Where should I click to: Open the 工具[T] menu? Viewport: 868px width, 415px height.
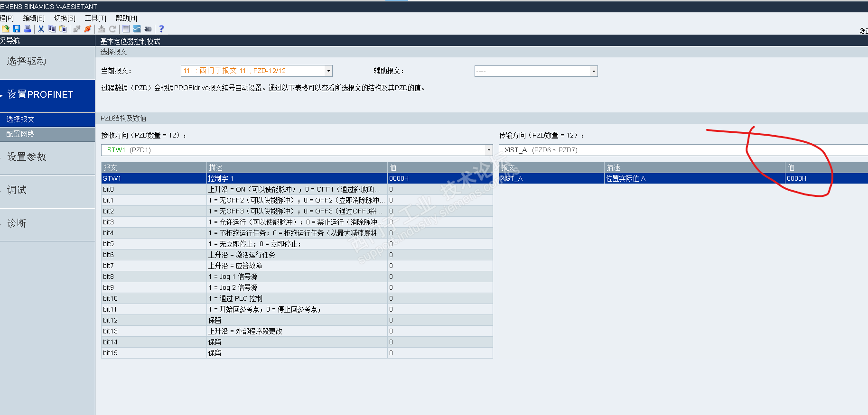(95, 18)
